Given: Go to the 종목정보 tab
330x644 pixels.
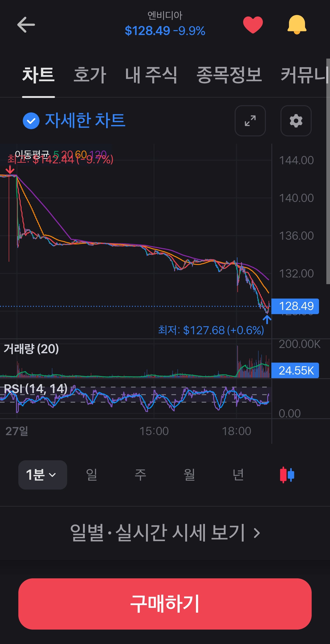Looking at the screenshot, I should [x=229, y=75].
